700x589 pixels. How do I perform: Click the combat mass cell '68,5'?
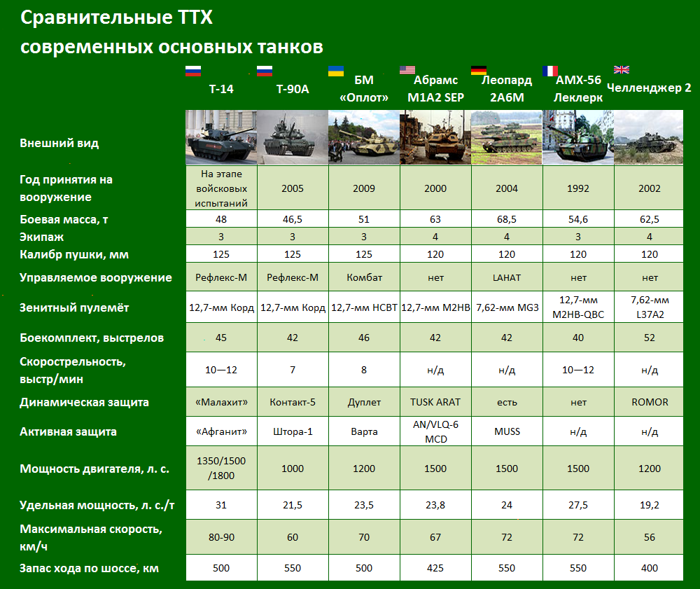point(507,219)
